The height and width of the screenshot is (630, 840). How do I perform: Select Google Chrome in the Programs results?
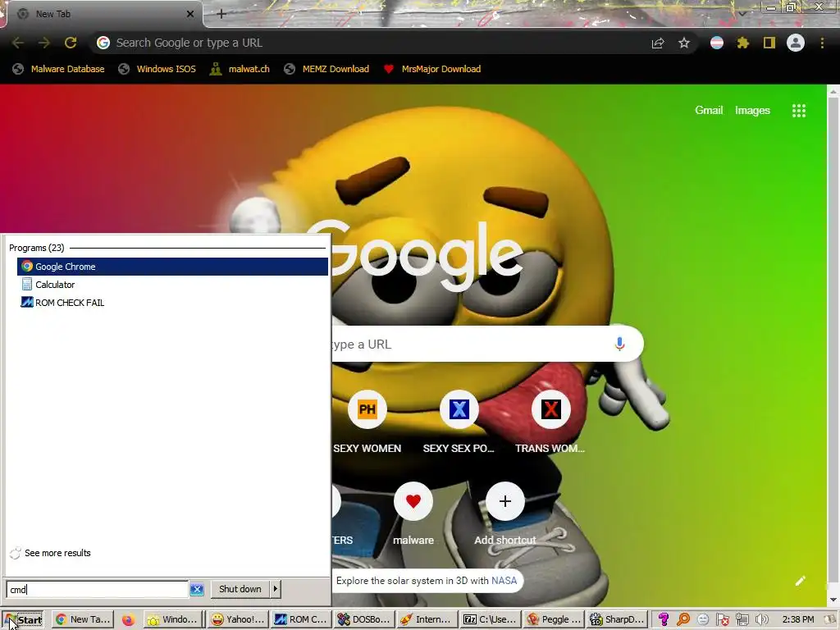click(x=172, y=267)
